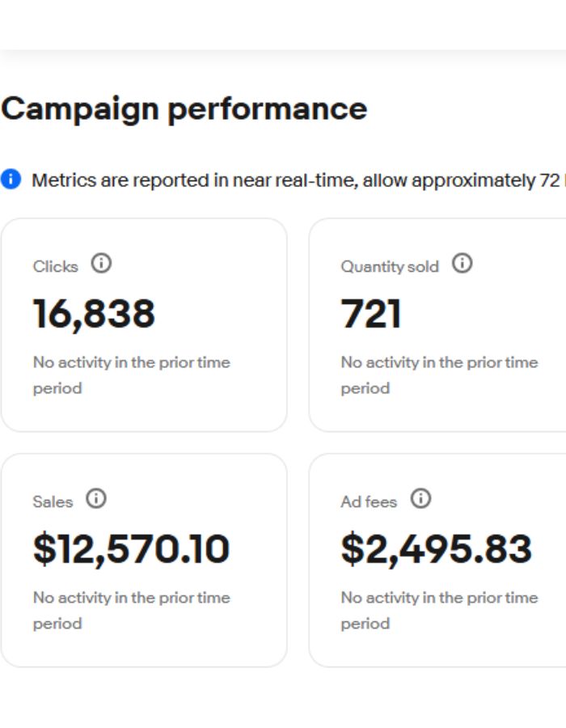The width and height of the screenshot is (566, 728).
Task: Click the Clicks metric label
Action: [56, 266]
